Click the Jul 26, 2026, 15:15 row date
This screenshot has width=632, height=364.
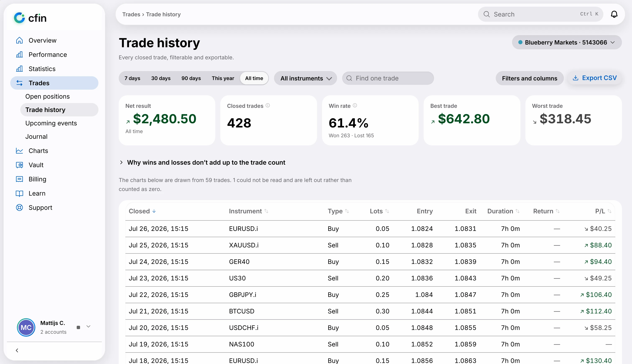(x=158, y=229)
